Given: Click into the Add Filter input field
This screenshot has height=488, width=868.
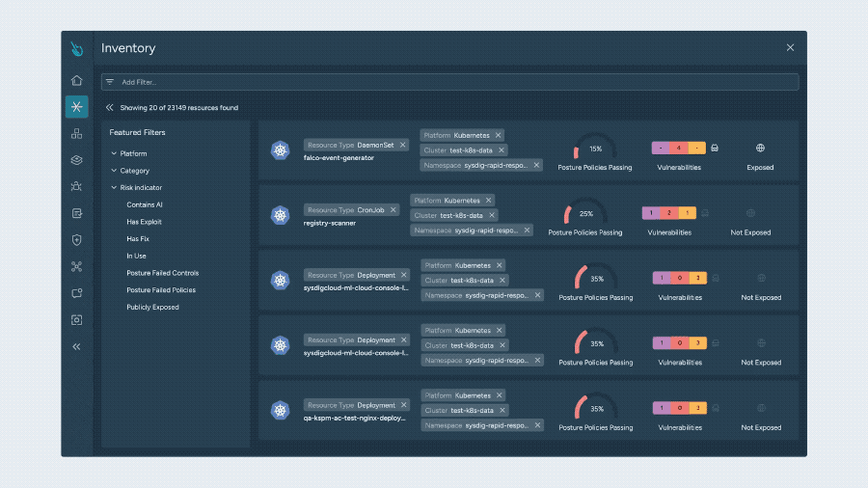Looking at the screenshot, I should coord(449,82).
